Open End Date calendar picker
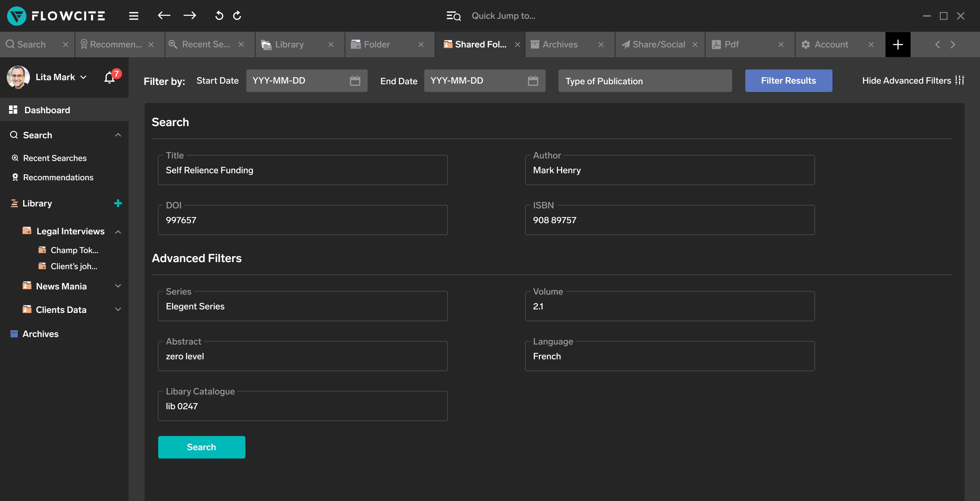The image size is (980, 501). (x=533, y=81)
